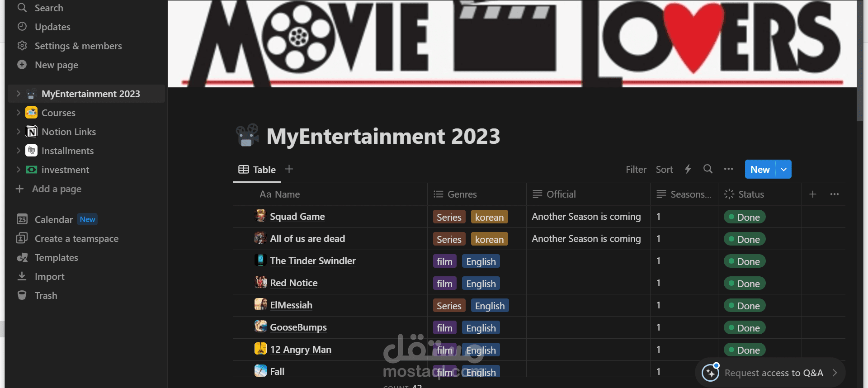Click Official cell of All of us are dead
The image size is (868, 388).
(588, 239)
